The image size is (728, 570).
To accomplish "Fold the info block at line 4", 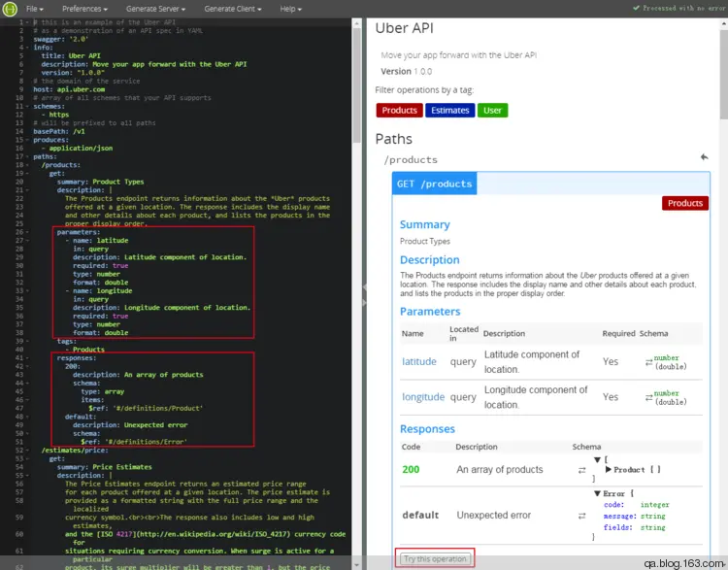I will 27,48.
